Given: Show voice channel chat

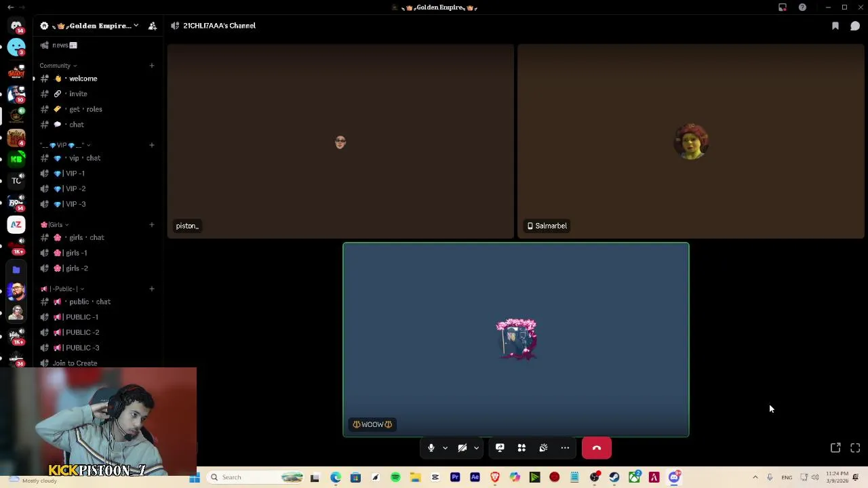Looking at the screenshot, I should [x=855, y=26].
